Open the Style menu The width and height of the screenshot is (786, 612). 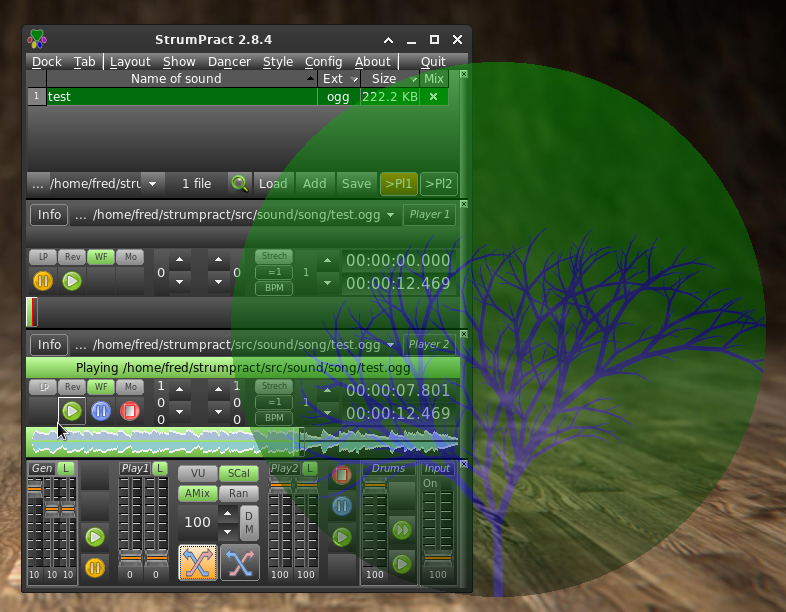point(278,62)
